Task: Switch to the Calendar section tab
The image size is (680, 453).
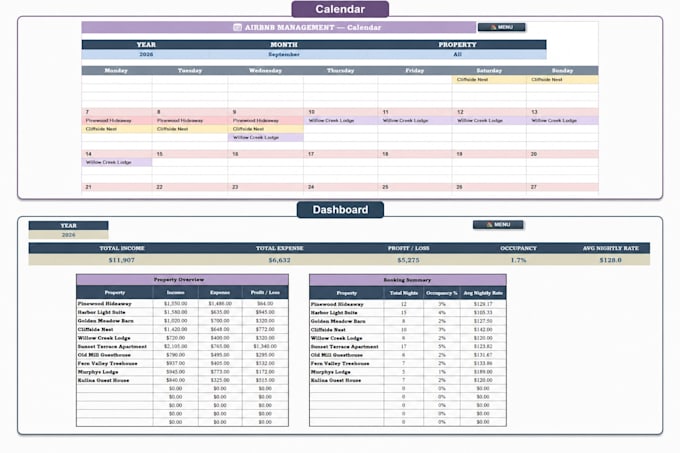Action: point(340,9)
